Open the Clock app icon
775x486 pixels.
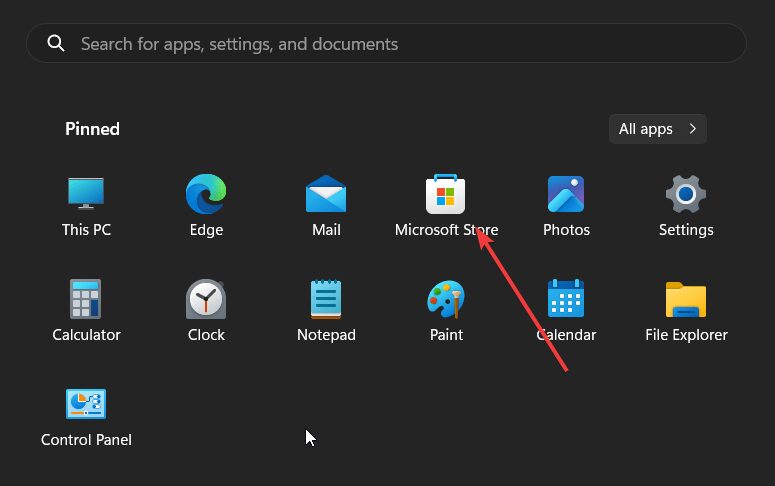coord(206,299)
